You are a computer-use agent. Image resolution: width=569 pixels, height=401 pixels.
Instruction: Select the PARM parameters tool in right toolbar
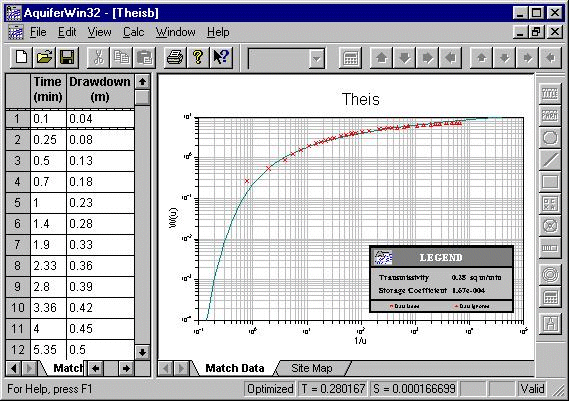pyautogui.click(x=550, y=116)
